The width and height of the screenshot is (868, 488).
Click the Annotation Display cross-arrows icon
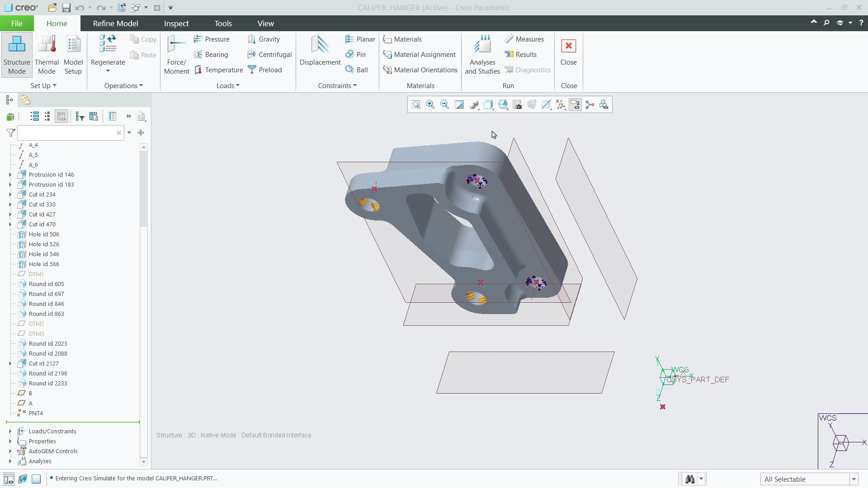pos(561,105)
